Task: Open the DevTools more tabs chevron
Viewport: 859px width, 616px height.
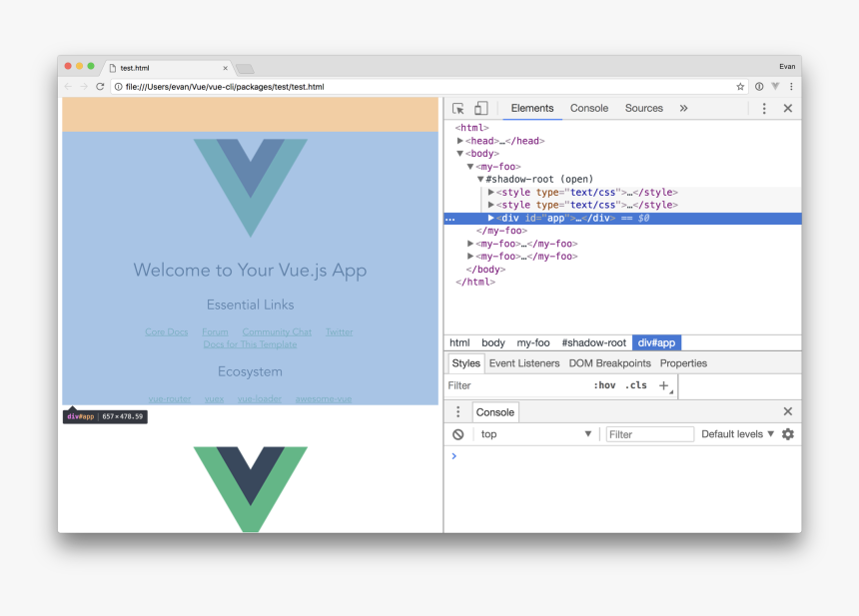Action: pyautogui.click(x=683, y=109)
